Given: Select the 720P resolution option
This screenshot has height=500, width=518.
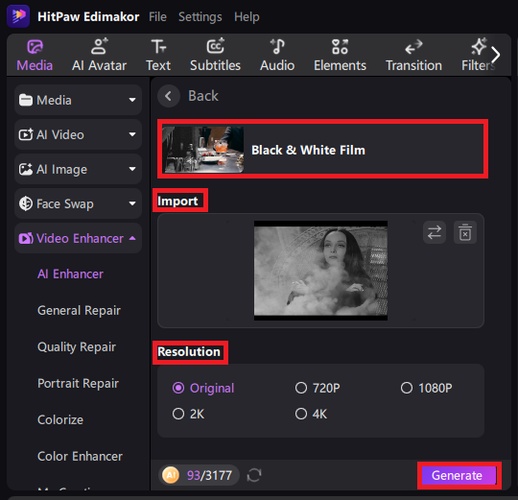Looking at the screenshot, I should 317,388.
